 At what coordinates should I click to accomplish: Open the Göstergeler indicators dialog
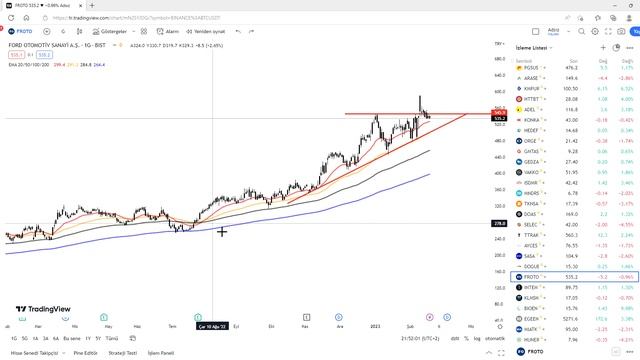tap(109, 31)
